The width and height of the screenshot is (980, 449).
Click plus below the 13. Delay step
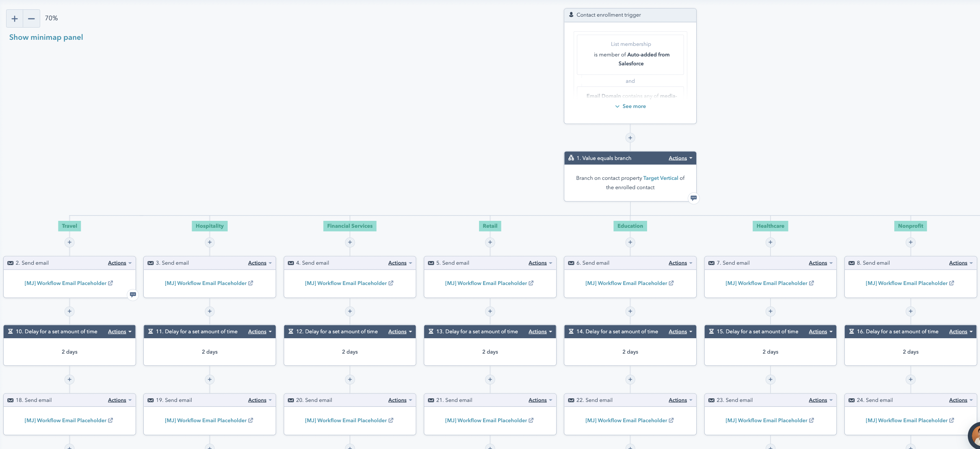pos(490,380)
